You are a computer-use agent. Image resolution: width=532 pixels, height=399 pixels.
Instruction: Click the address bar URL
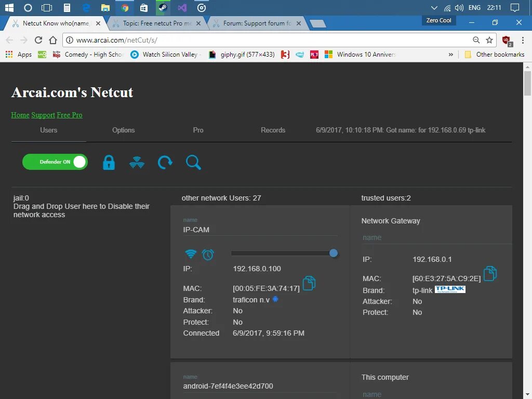(117, 40)
